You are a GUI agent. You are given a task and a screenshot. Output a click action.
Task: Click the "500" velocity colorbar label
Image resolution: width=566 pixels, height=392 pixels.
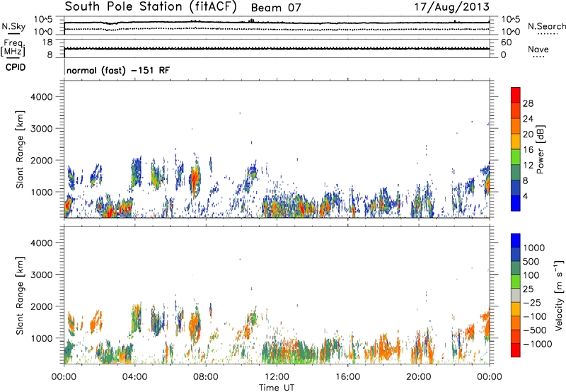531,262
